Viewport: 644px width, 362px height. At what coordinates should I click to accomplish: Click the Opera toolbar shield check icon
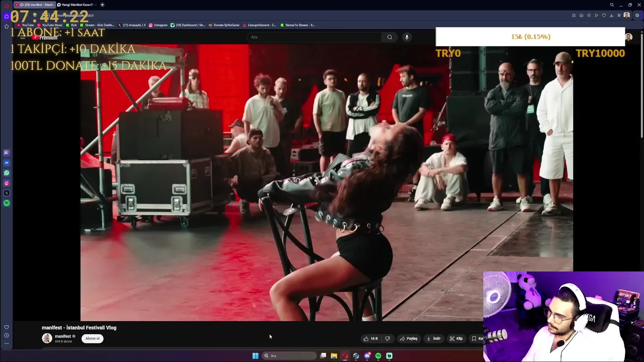point(589,16)
